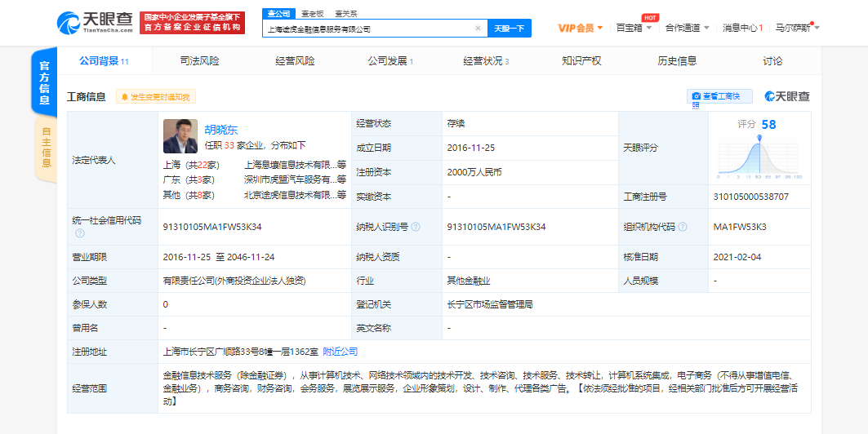The width and height of the screenshot is (868, 434).
Task: Open the 上海息壤信息技术有限 company link
Action: pyautogui.click(x=295, y=164)
